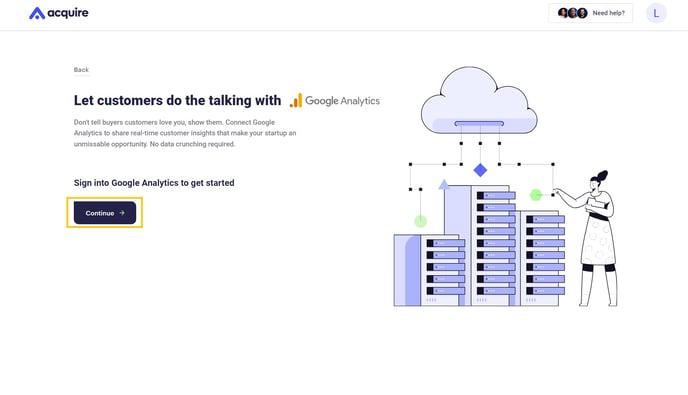This screenshot has height=395, width=688.
Task: Click the cloud and servers illustration
Action: point(505,187)
